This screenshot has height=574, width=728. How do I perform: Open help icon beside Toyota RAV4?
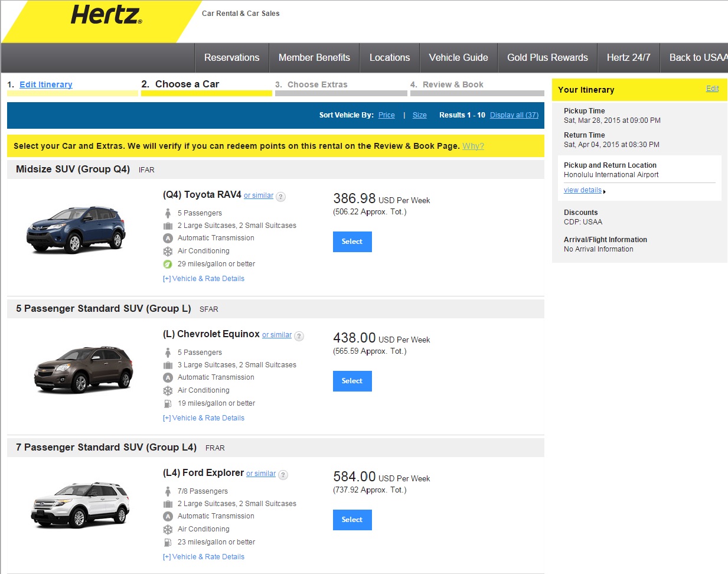[281, 197]
